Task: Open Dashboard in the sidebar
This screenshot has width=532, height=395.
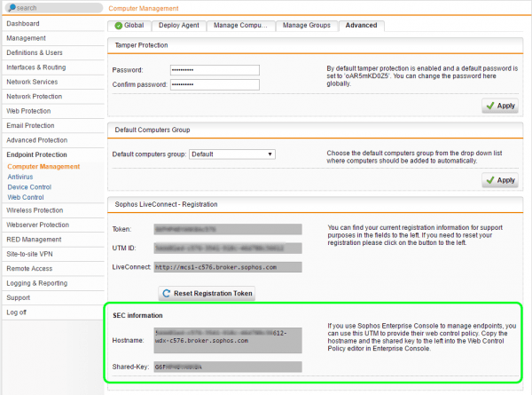Action: click(53, 24)
